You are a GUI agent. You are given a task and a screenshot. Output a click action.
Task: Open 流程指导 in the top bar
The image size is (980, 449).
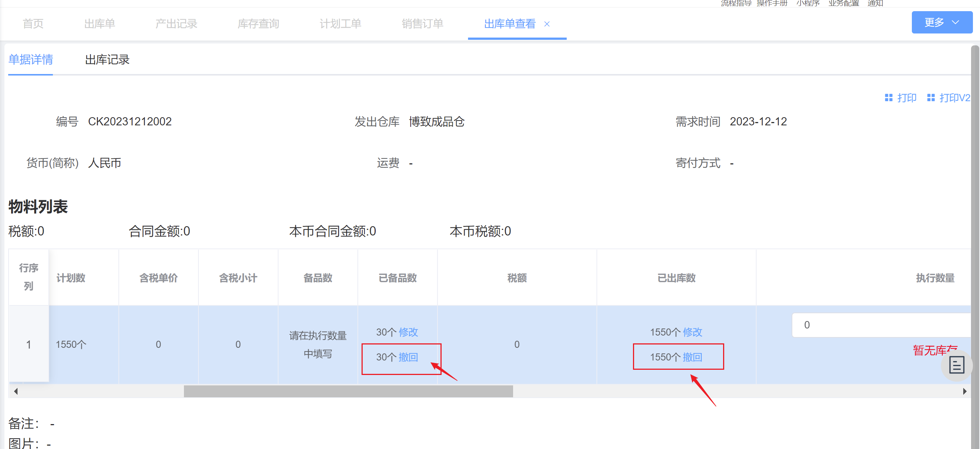736,3
